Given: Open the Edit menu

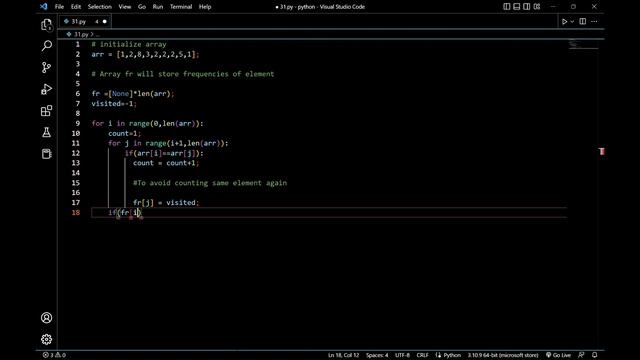Looking at the screenshot, I should pyautogui.click(x=76, y=7).
